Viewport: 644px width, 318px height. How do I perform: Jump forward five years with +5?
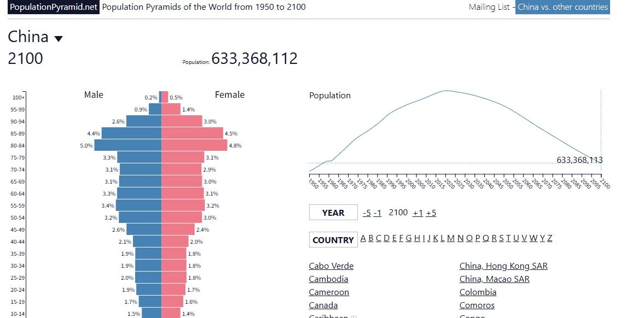coord(431,213)
